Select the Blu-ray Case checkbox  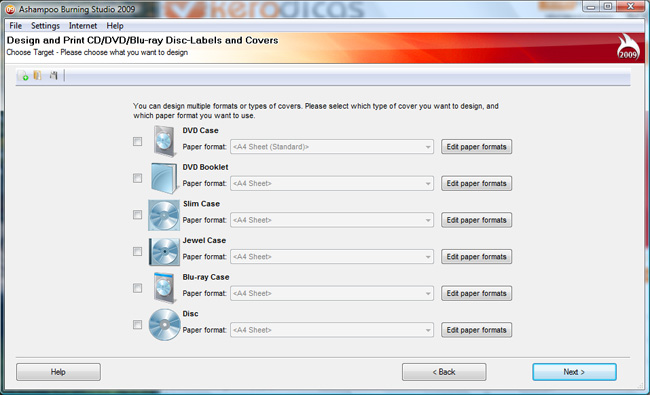click(x=137, y=288)
